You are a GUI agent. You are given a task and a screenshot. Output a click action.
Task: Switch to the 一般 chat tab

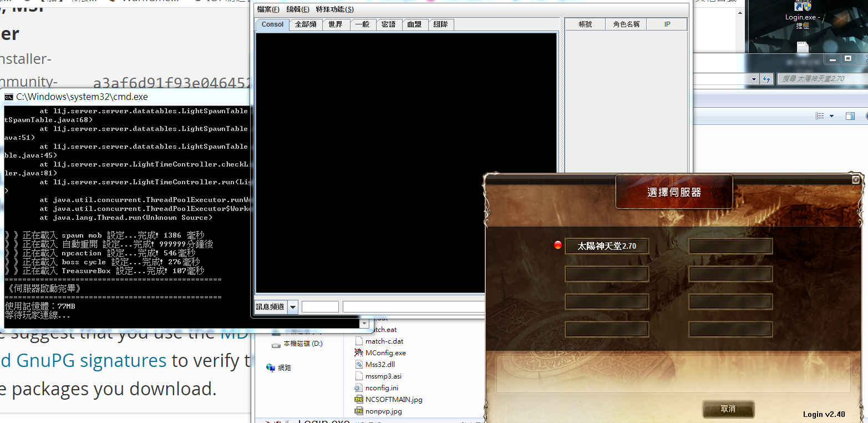click(362, 24)
